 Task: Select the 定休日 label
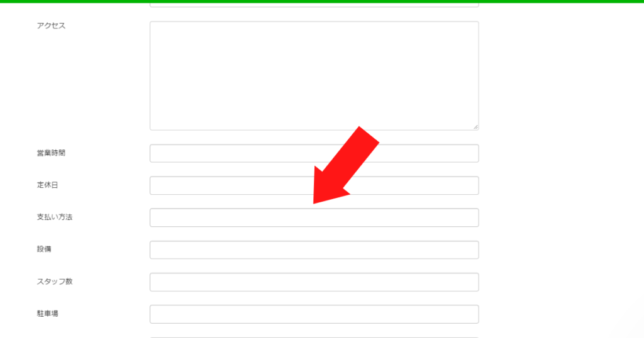click(x=48, y=185)
